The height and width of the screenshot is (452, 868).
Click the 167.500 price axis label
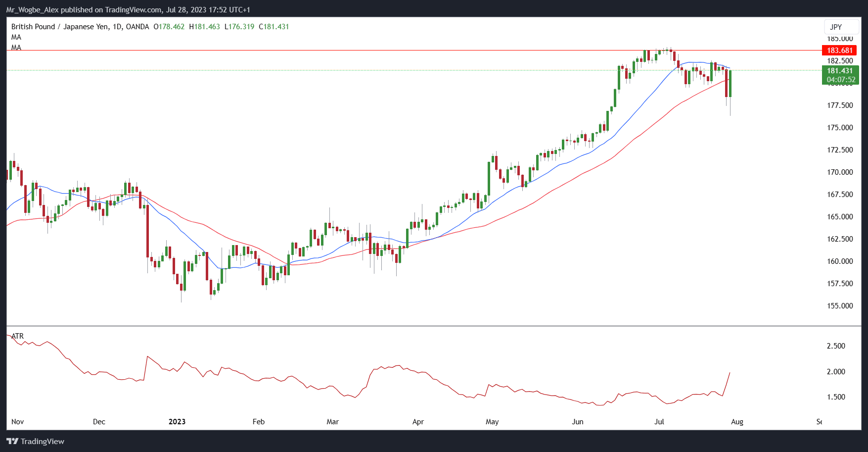840,194
